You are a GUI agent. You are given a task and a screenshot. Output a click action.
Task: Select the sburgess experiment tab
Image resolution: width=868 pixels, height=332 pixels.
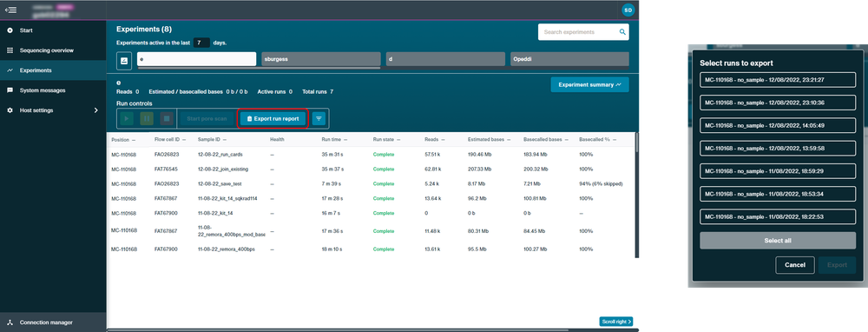point(321,59)
